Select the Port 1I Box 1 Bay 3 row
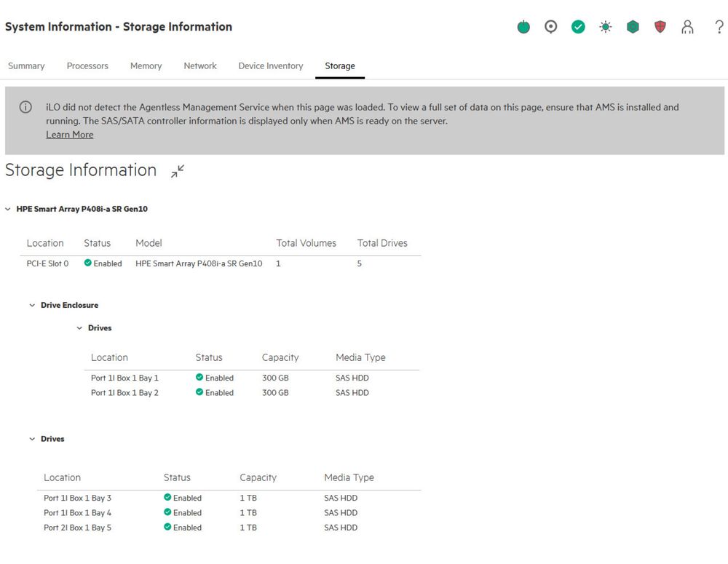Image resolution: width=728 pixels, height=564 pixels. 229,498
